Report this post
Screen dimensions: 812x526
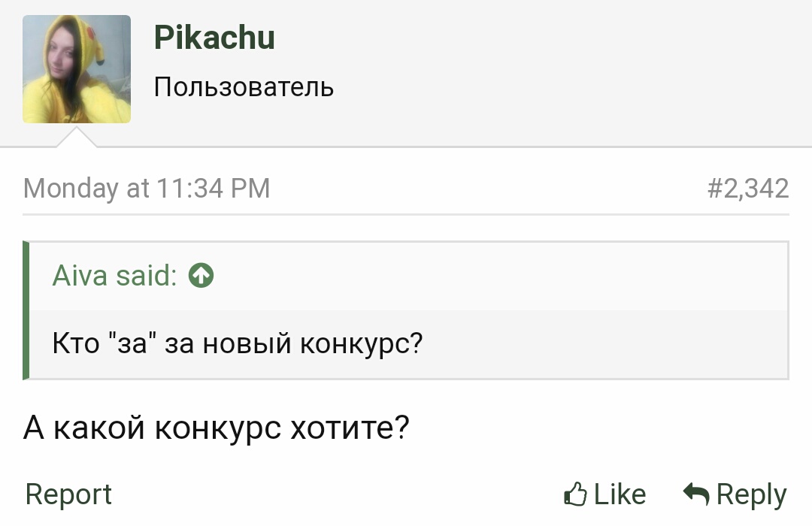coord(68,494)
